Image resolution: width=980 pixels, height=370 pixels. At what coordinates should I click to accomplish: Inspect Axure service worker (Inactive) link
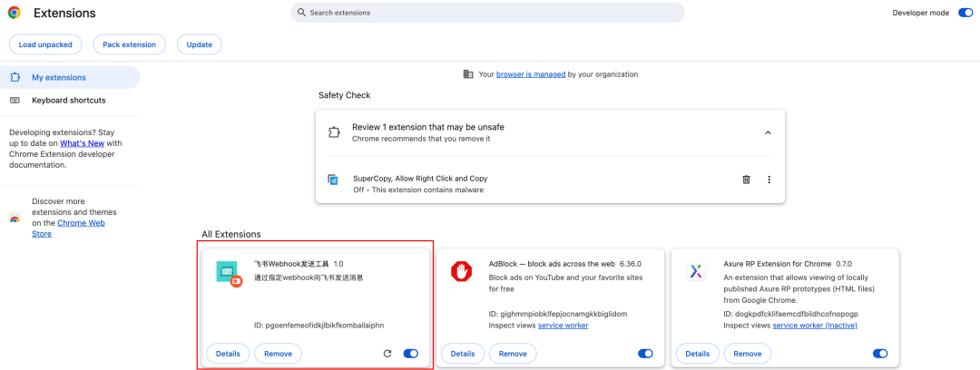point(815,326)
